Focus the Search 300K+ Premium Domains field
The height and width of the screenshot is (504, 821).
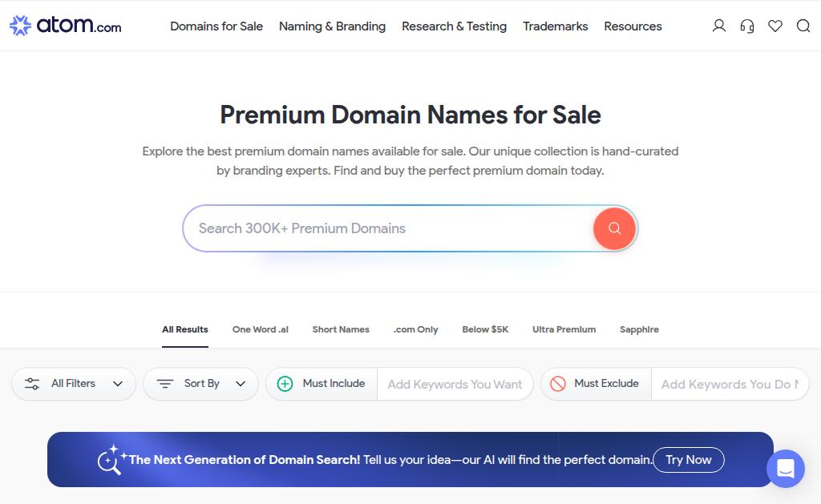click(x=387, y=228)
